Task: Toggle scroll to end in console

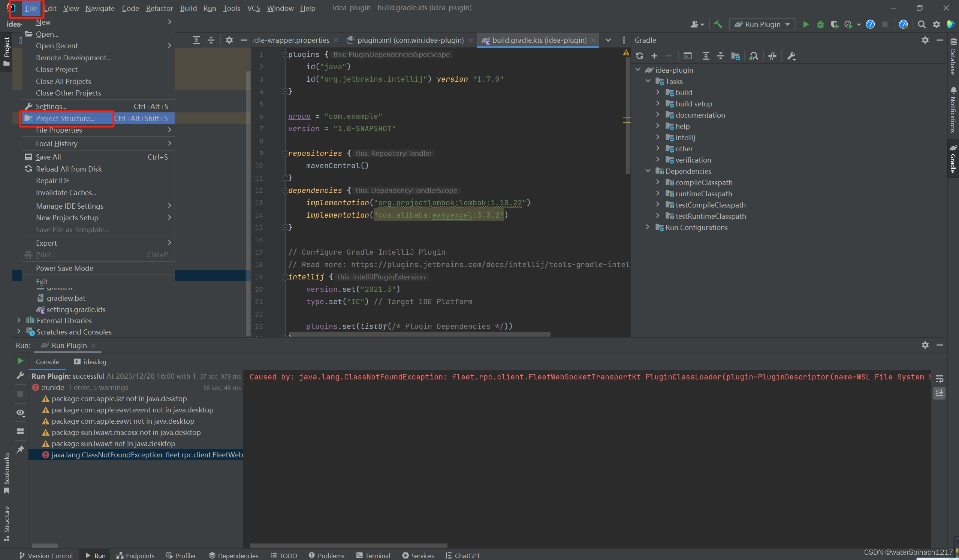Action: [x=939, y=393]
